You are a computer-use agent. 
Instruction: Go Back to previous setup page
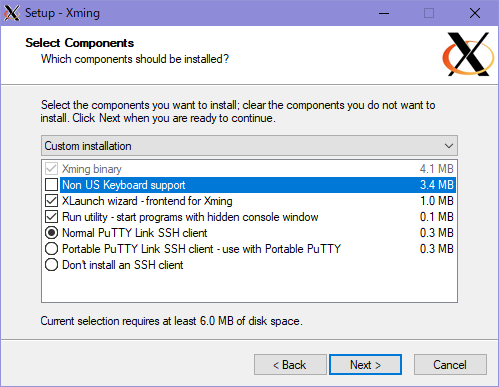point(290,365)
